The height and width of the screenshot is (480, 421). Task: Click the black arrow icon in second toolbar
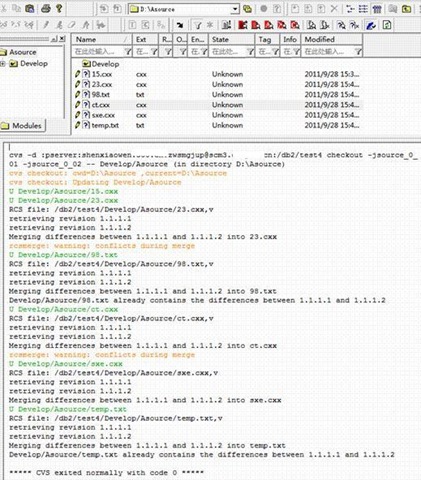180,25
